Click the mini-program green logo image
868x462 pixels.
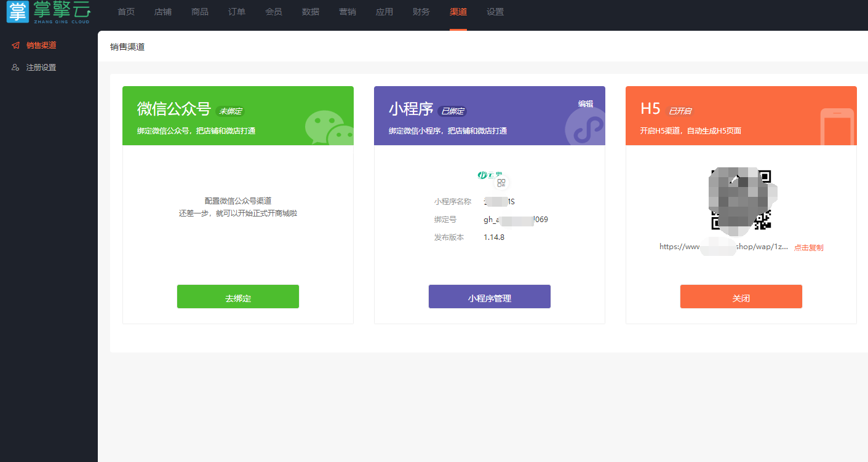click(490, 175)
